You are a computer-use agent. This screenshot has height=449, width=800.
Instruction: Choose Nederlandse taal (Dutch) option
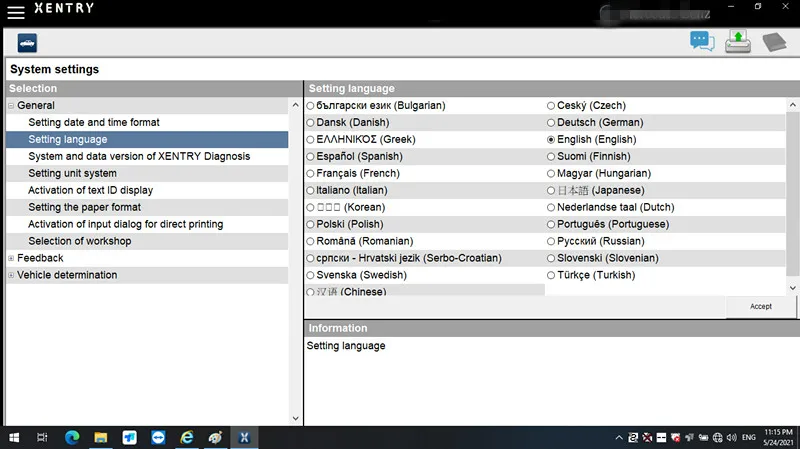[551, 207]
